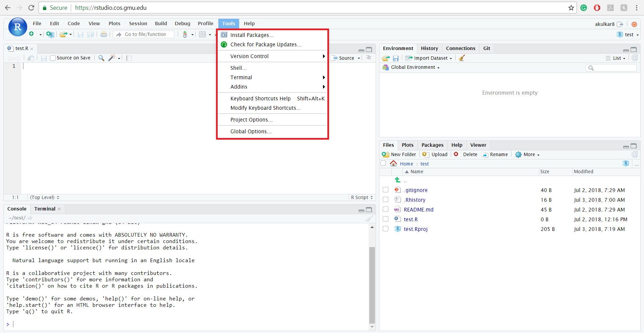The height and width of the screenshot is (333, 644).
Task: Click the Upload button
Action: coord(435,154)
